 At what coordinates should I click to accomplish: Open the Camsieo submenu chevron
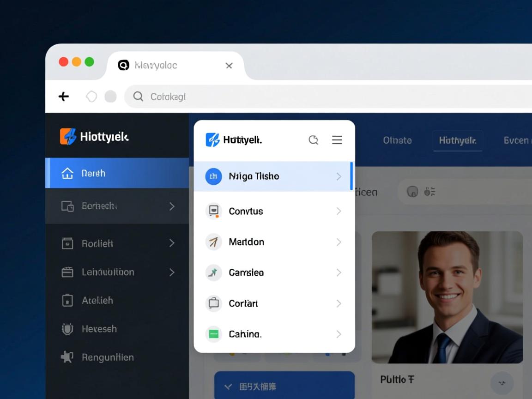[x=339, y=272]
